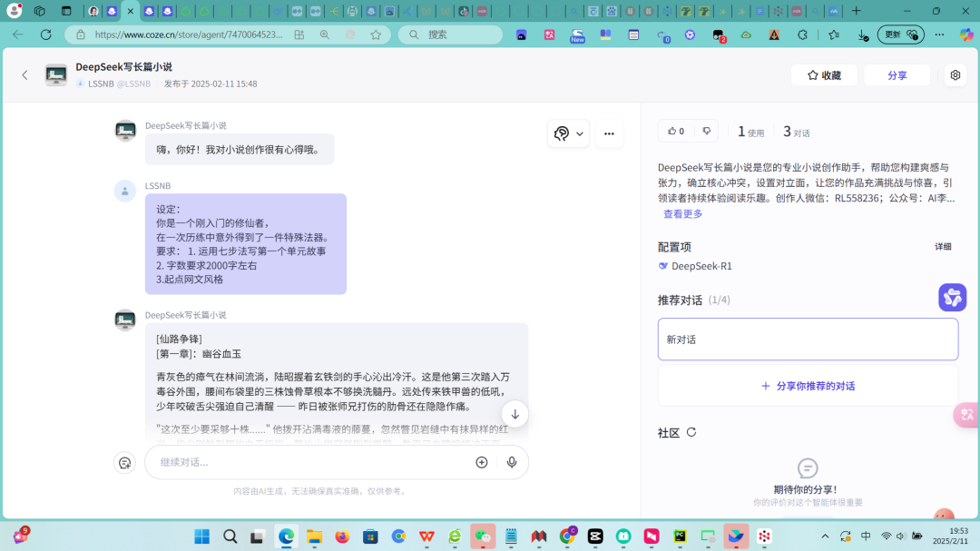Close the current active browser tab

[130, 11]
